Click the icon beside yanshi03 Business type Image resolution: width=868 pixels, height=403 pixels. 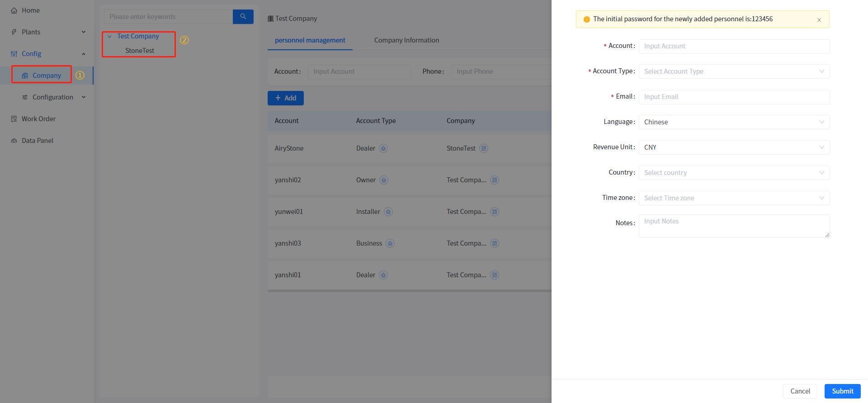390,243
